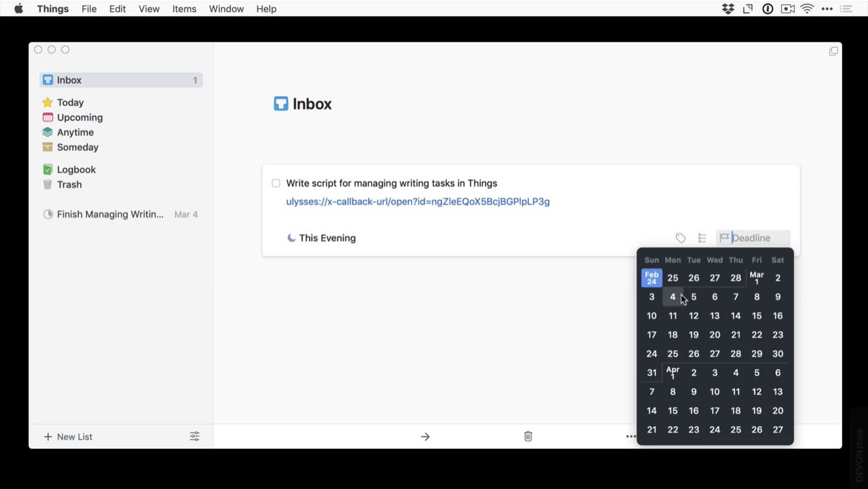Screen dimensions: 868x489
Task: Open the Finish Managing Writing project
Action: 120,214
